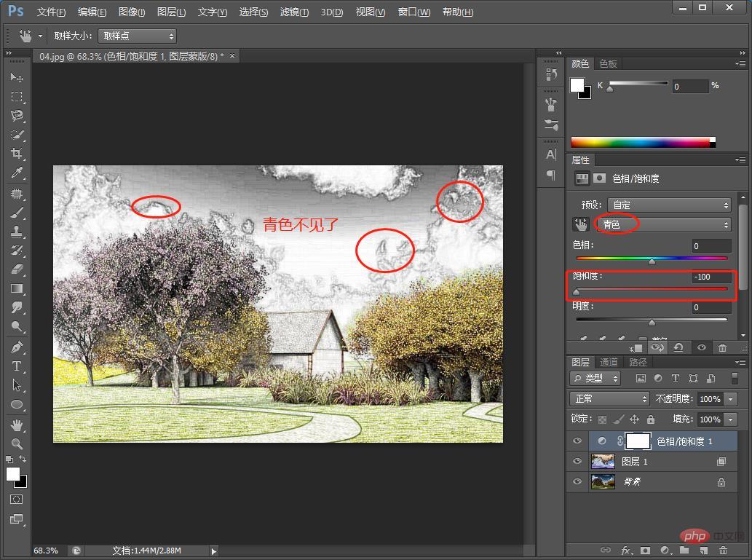The image size is (752, 560).
Task: Toggle lock position
Action: 635,419
